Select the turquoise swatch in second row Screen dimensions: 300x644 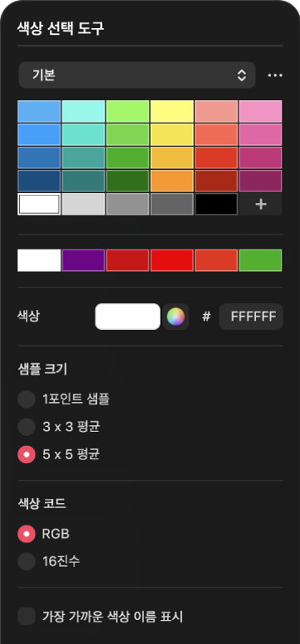pos(84,135)
